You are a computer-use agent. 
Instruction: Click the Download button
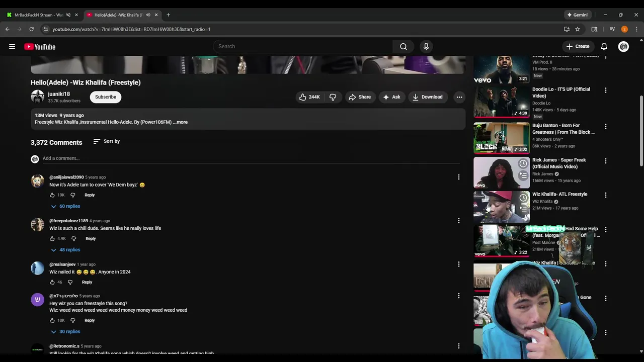click(x=428, y=97)
